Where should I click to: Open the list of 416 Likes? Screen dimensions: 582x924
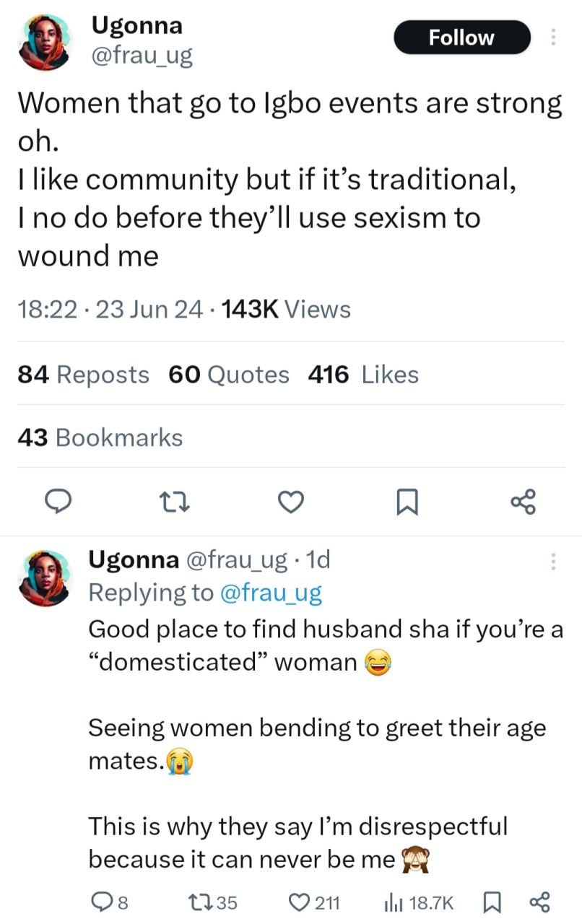tap(363, 374)
